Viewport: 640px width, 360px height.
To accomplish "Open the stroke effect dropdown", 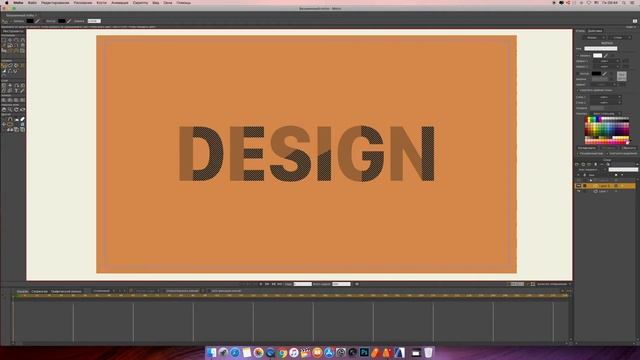I will pyautogui.click(x=604, y=84).
